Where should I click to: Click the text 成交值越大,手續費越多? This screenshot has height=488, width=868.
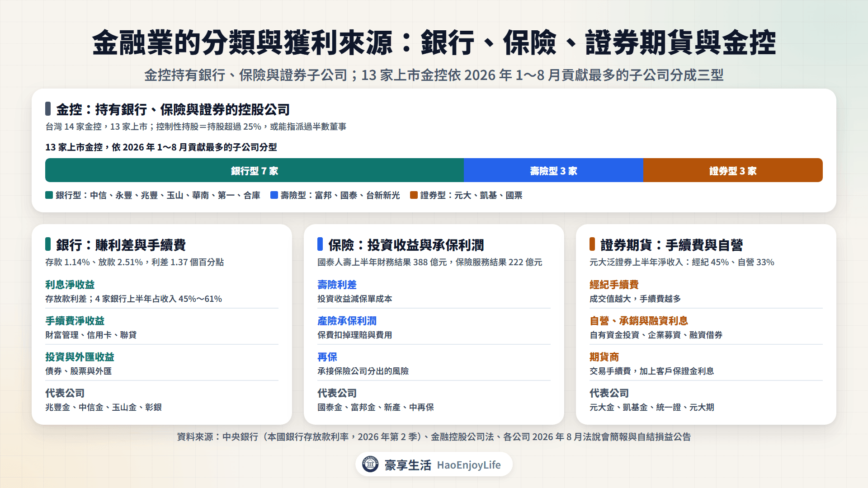click(635, 299)
